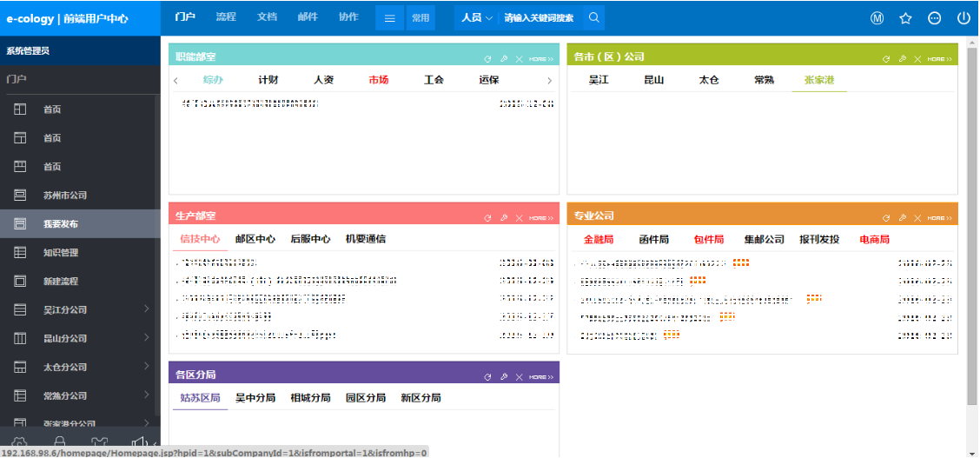Refresh the 生产部室 panel
Image resolution: width=980 pixels, height=458 pixels.
click(x=487, y=218)
